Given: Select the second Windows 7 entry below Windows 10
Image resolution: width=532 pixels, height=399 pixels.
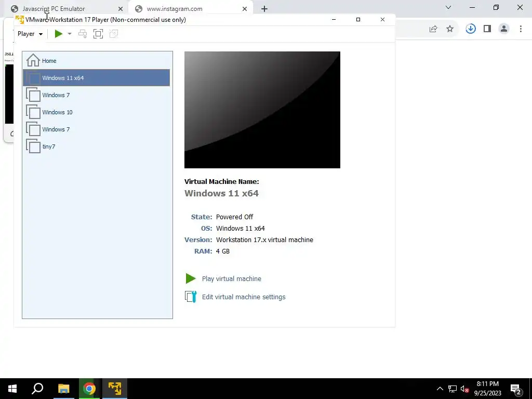Looking at the screenshot, I should [96, 129].
